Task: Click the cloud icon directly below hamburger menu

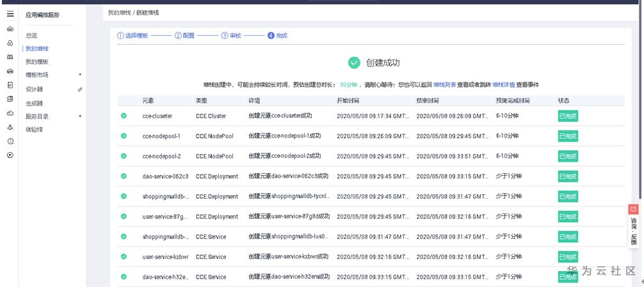Action: click(x=10, y=29)
